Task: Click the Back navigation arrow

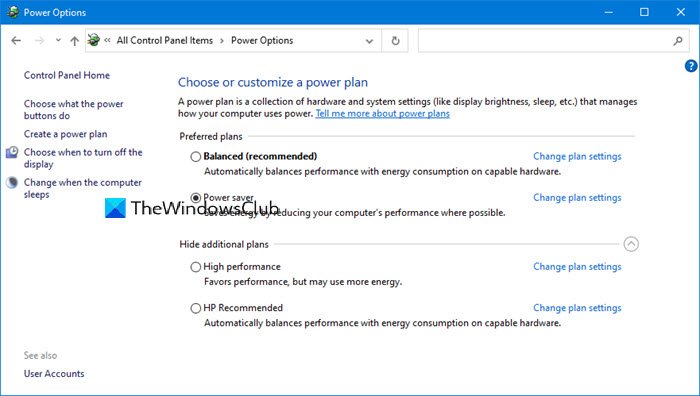Action: [16, 41]
